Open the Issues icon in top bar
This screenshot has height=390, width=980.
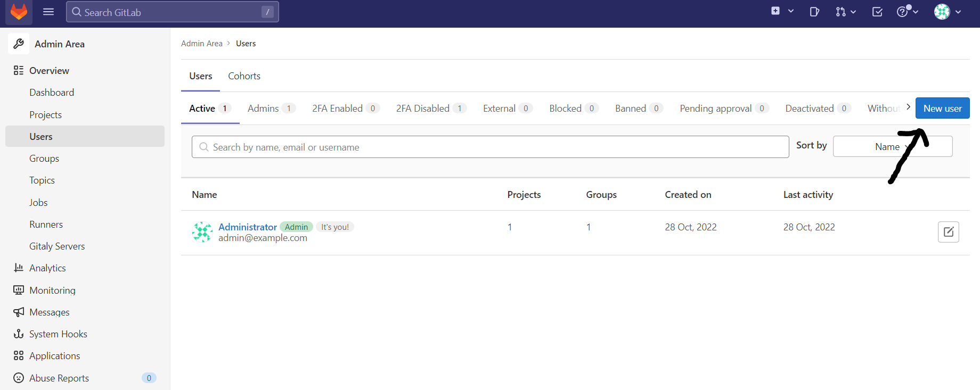[814, 12]
